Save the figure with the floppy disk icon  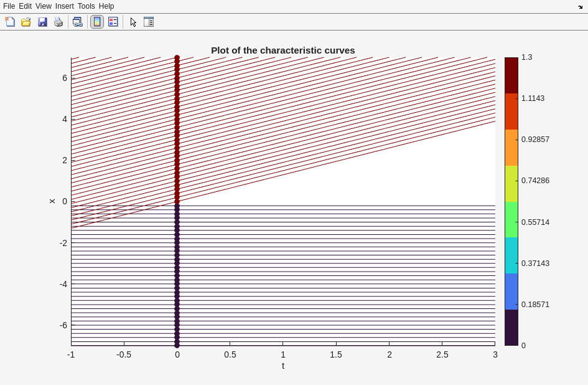pyautogui.click(x=42, y=22)
